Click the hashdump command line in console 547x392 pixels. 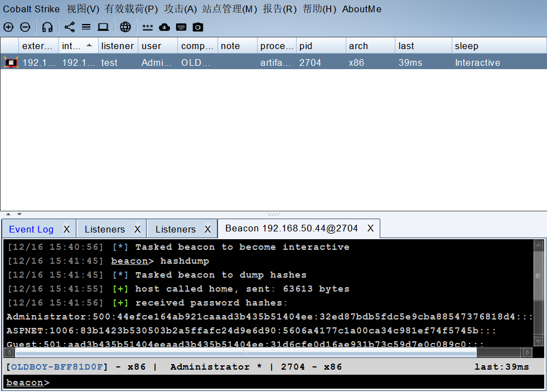tap(109, 261)
